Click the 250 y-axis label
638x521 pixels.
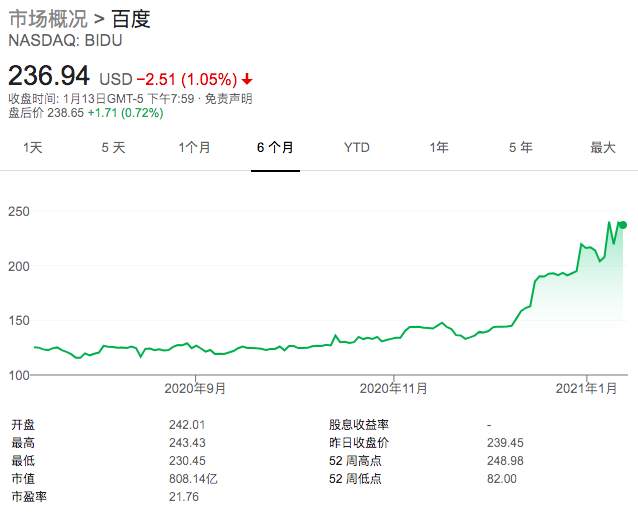19,212
